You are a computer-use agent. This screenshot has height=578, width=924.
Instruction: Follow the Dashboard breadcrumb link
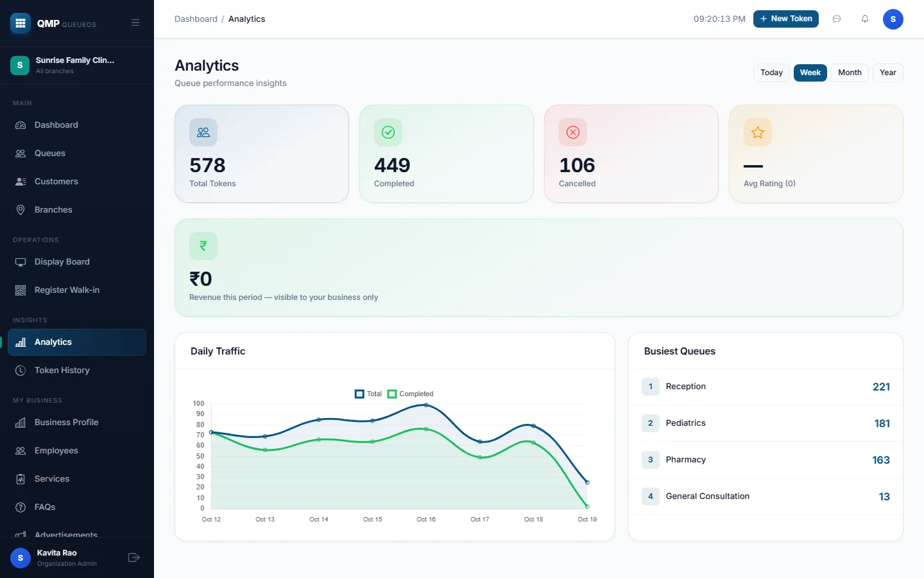[x=196, y=19]
